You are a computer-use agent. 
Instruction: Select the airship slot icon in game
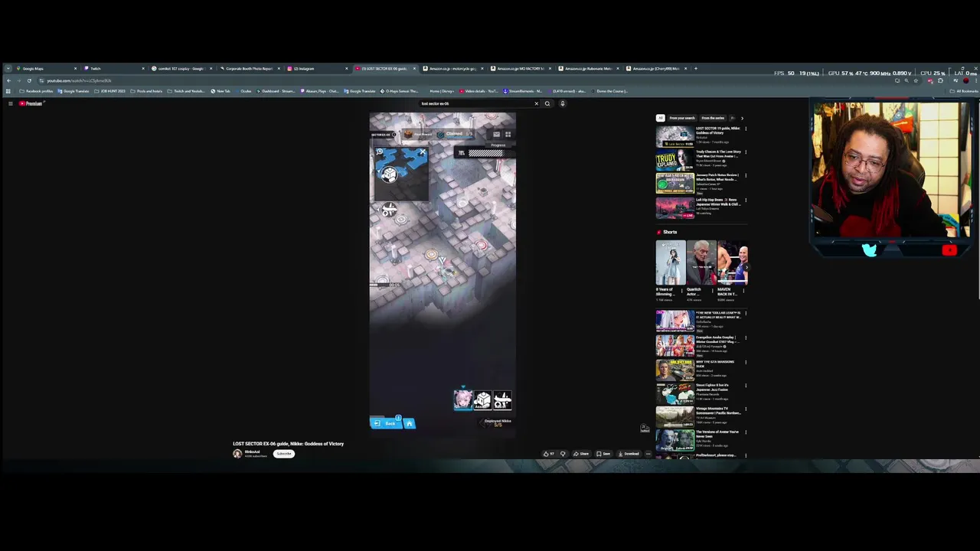502,399
